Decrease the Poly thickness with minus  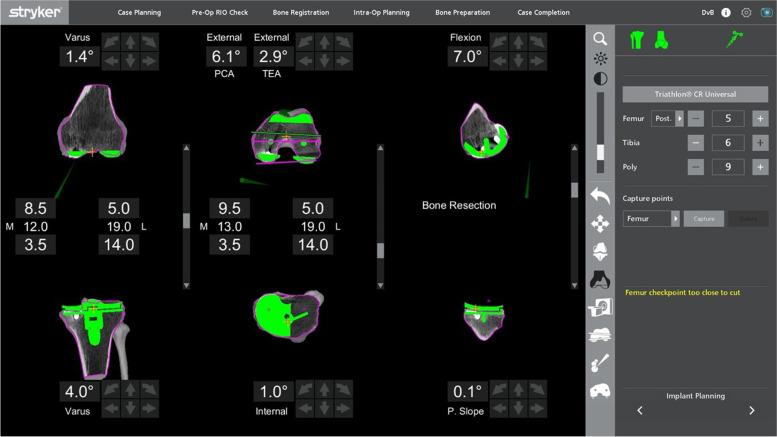tap(695, 166)
